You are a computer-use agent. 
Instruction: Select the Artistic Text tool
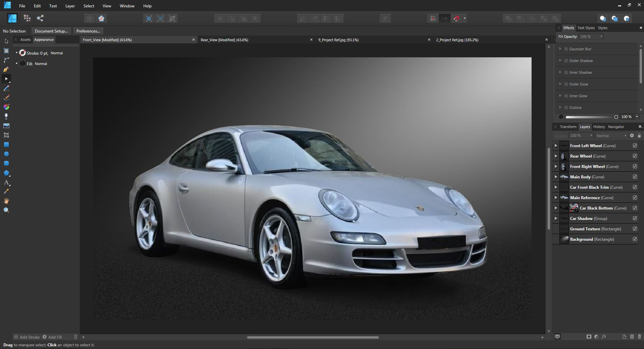point(6,182)
